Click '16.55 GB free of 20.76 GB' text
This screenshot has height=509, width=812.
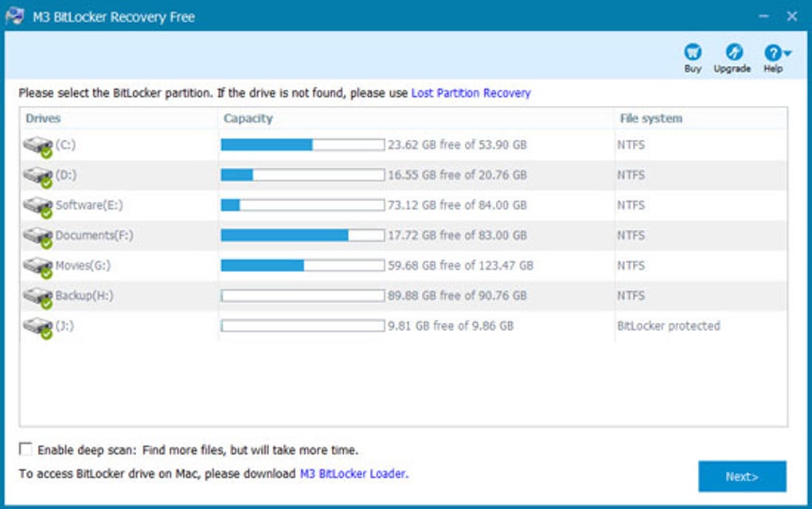click(x=457, y=175)
